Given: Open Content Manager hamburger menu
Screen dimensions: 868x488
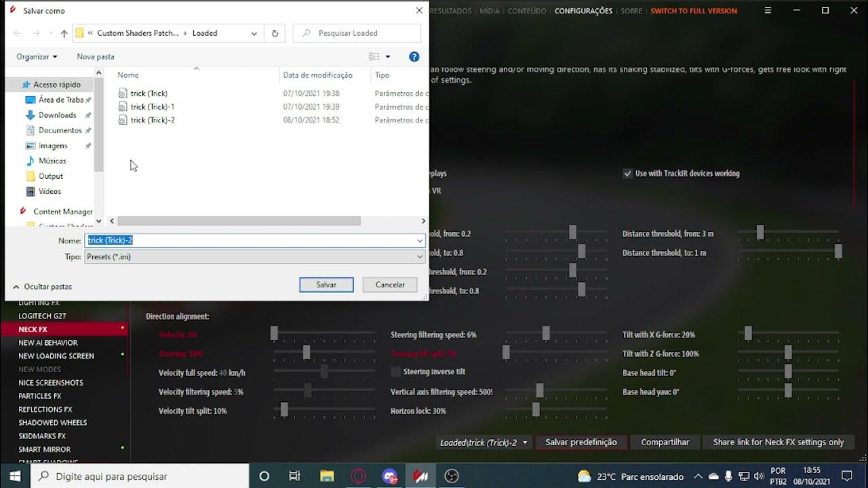Looking at the screenshot, I should coord(768,10).
